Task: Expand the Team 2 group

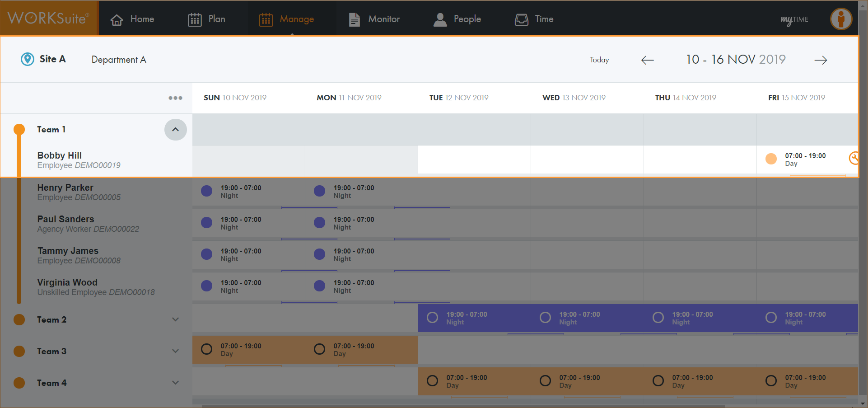Action: [175, 319]
